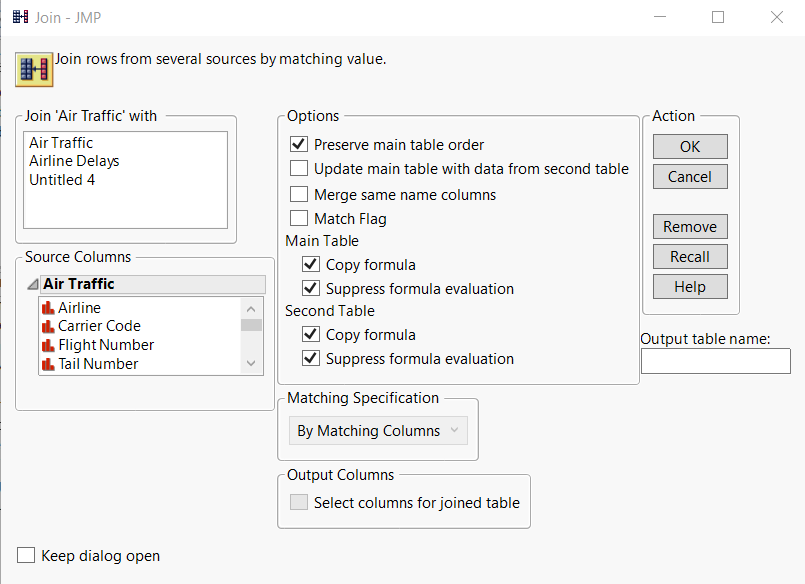
Task: Click the Help button for join options
Action: 689,286
